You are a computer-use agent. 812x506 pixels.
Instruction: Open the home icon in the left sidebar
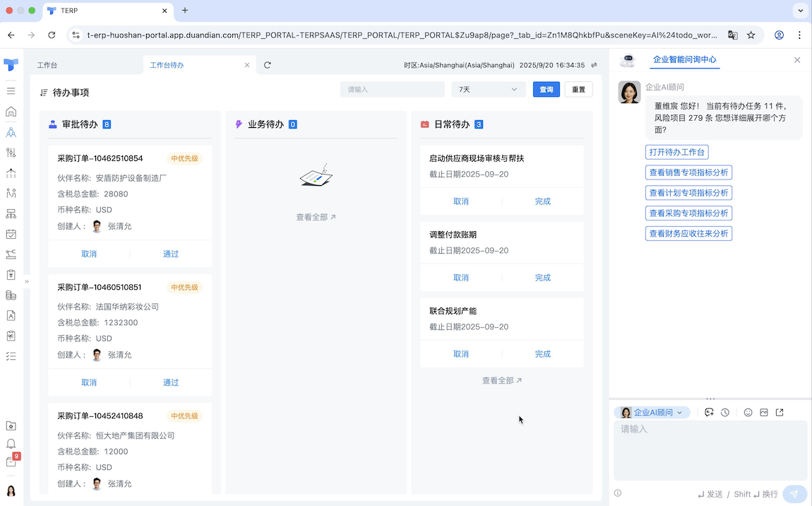(x=11, y=112)
